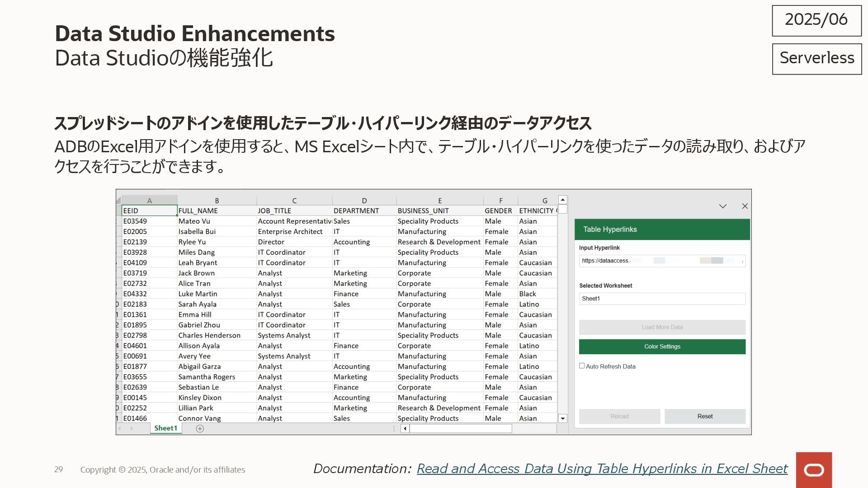
Task: Switch to the Sheet1 tab
Action: [x=166, y=428]
